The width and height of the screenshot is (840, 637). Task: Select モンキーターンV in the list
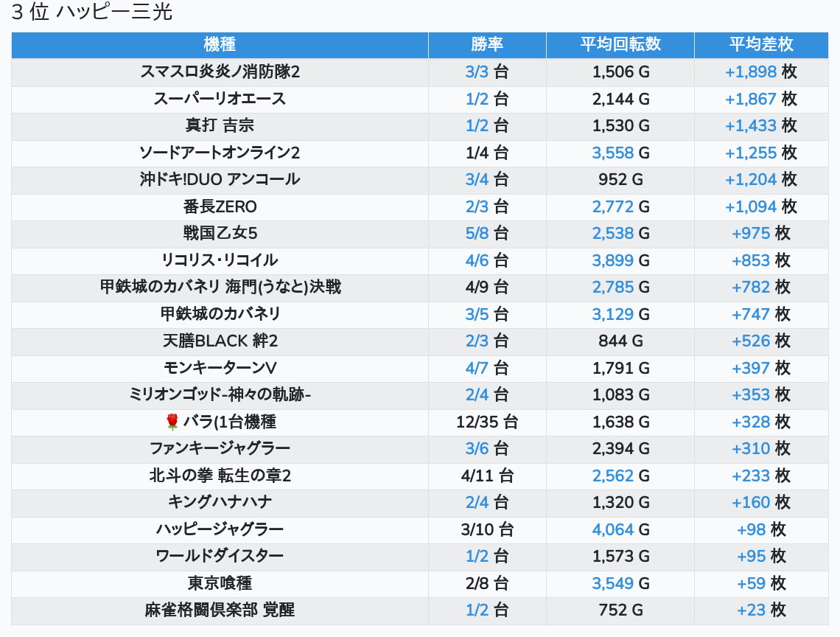click(220, 368)
